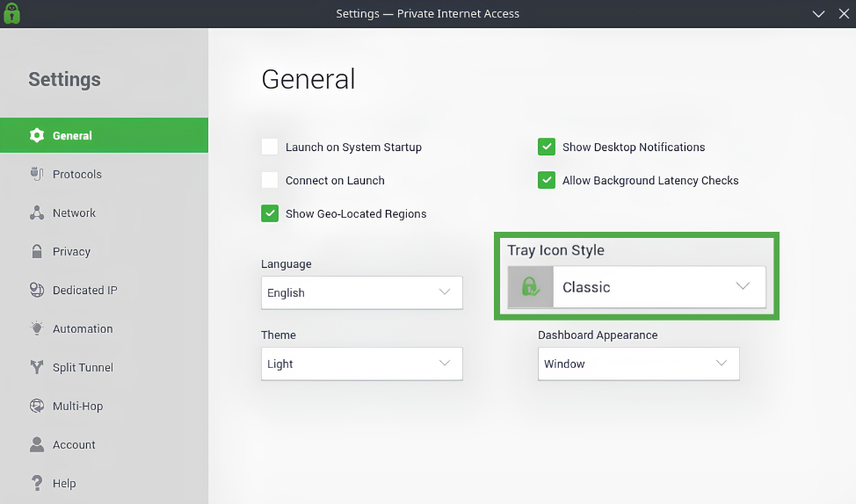The height and width of the screenshot is (504, 856).
Task: Click the Network nodes icon
Action: point(37,212)
